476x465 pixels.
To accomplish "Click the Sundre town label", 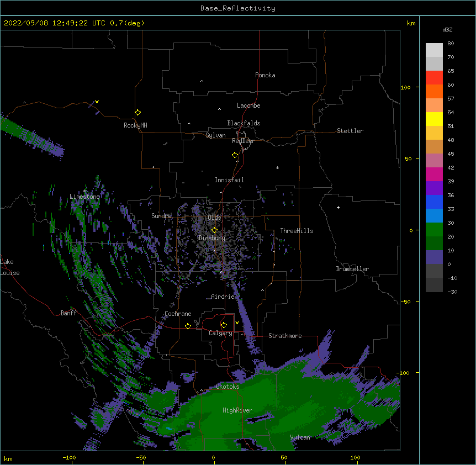I will tap(161, 216).
